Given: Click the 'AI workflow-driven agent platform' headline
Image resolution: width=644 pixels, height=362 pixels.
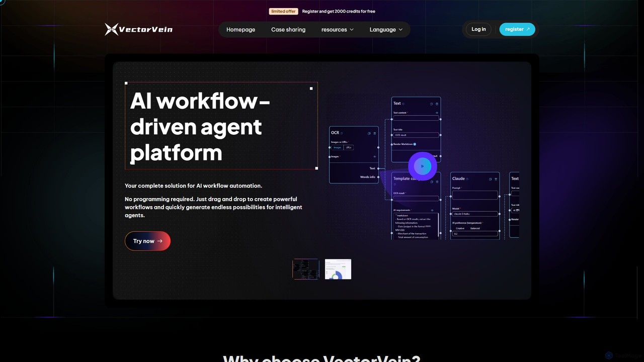Looking at the screenshot, I should [x=200, y=127].
